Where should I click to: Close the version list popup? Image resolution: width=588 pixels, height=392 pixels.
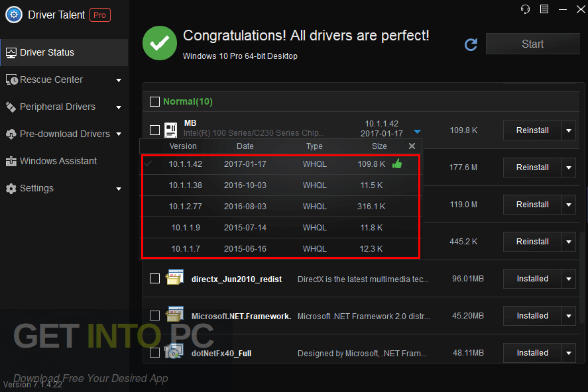coord(412,146)
